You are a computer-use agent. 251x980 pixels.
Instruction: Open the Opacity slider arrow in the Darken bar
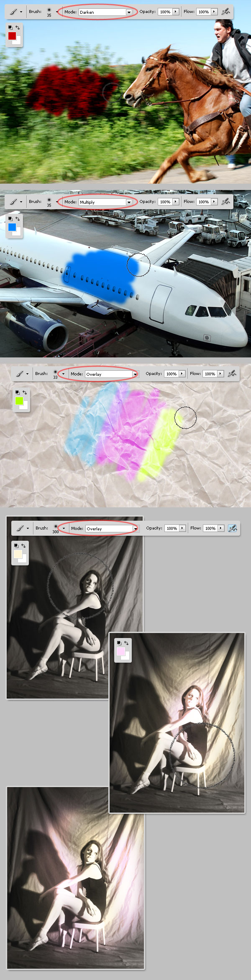pyautogui.click(x=176, y=12)
